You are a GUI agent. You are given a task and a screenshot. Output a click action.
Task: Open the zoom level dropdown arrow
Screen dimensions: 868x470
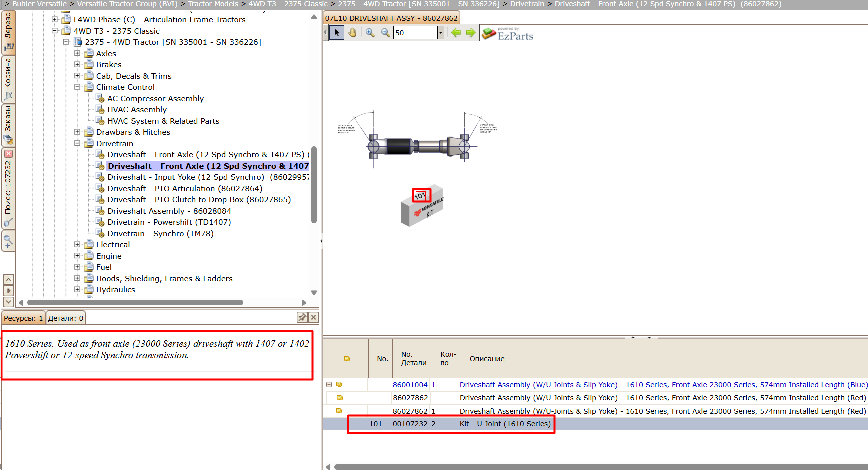[x=441, y=33]
